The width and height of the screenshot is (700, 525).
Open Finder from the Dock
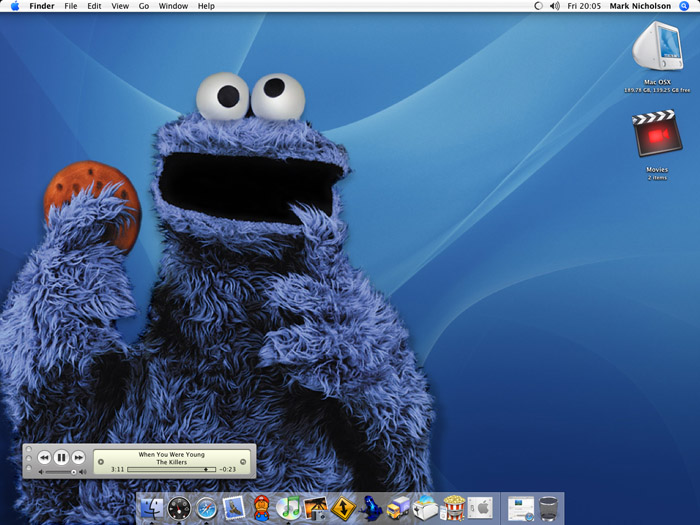point(152,508)
